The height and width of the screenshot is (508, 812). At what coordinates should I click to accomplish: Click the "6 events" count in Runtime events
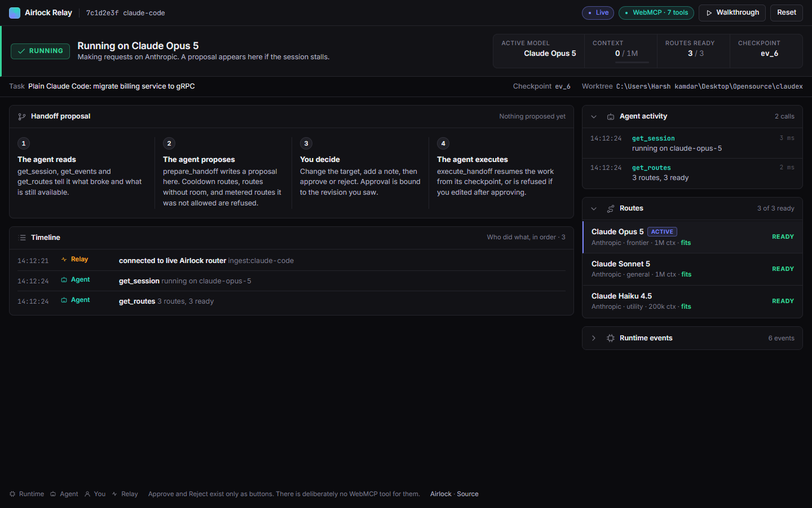click(781, 338)
